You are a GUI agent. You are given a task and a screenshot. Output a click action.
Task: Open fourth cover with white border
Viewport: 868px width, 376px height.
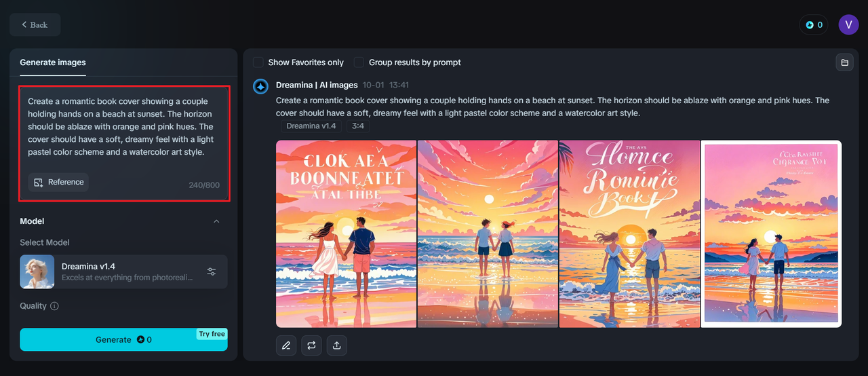[771, 234]
